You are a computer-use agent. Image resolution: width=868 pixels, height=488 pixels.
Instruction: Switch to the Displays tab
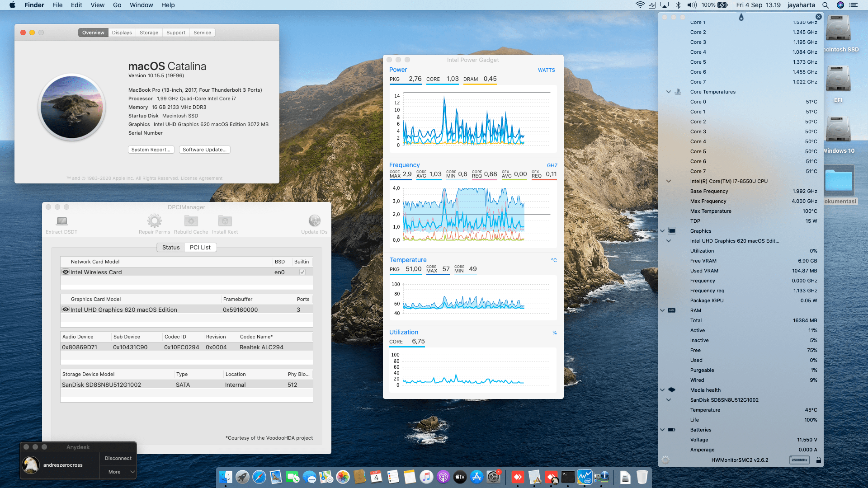point(122,33)
